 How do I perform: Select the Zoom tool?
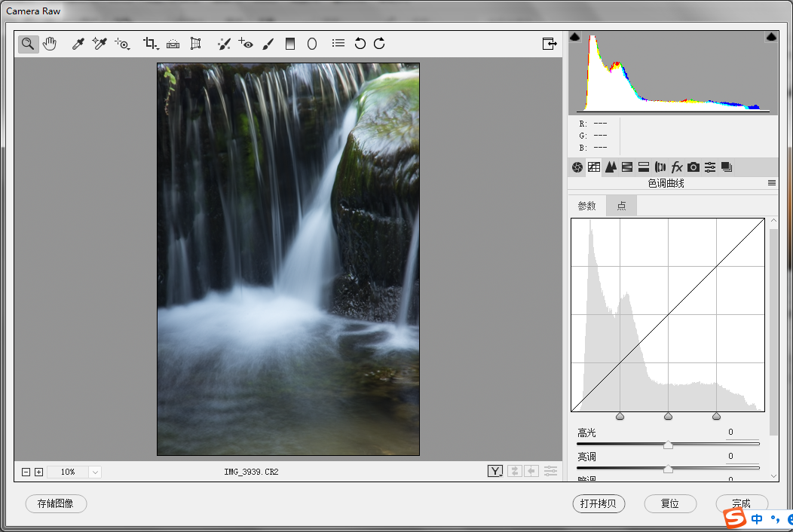click(29, 44)
